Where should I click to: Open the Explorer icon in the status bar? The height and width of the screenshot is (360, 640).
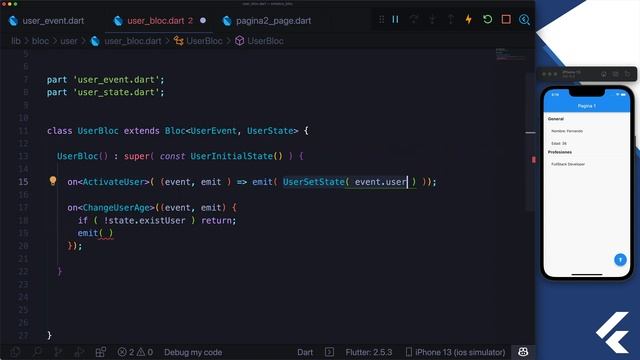point(16,352)
